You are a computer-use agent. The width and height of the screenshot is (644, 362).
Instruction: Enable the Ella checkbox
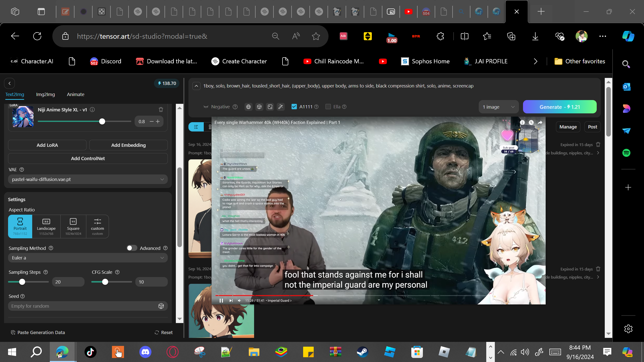coord(328,107)
